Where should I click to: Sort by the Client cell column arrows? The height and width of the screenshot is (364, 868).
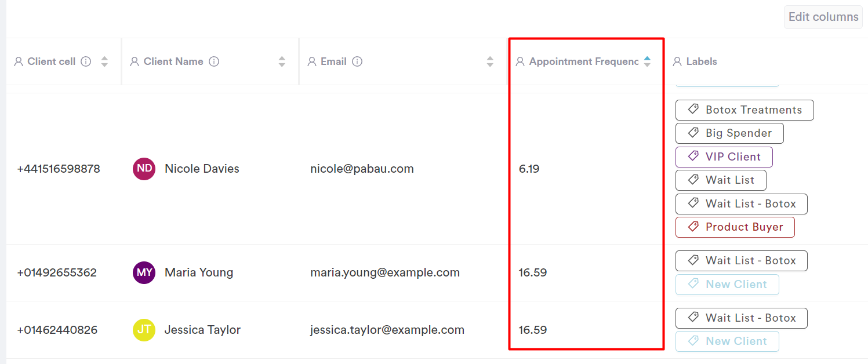tap(104, 61)
